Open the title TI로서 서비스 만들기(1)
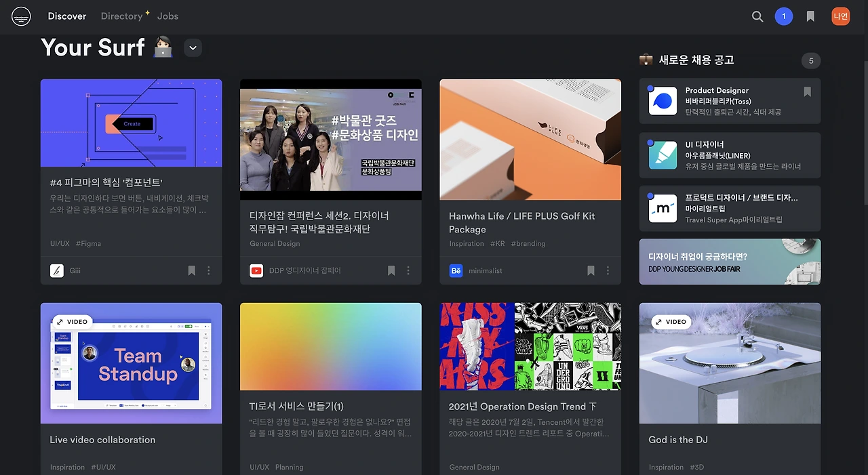This screenshot has width=868, height=475. point(296,407)
